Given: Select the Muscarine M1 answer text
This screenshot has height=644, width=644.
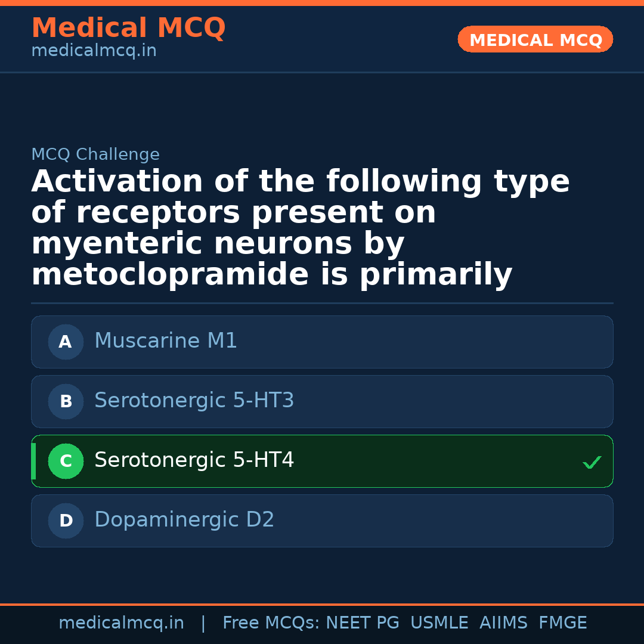Looking at the screenshot, I should click(x=166, y=341).
